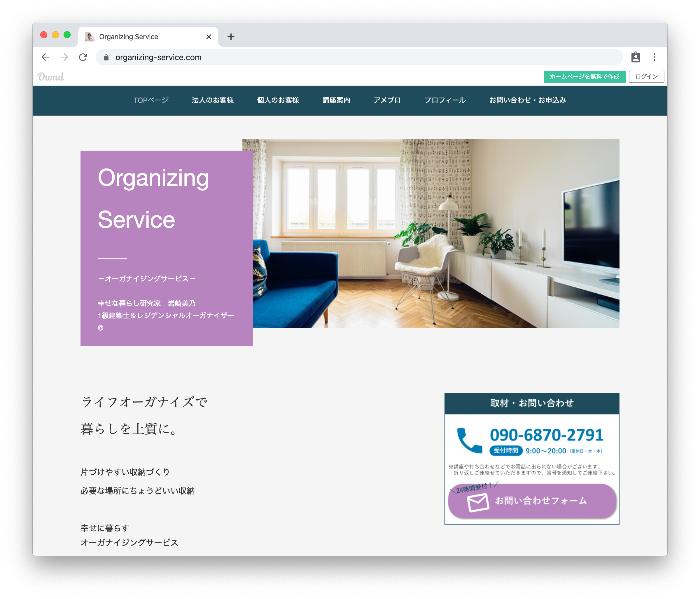Screen dimensions: 700x599
Task: Click the お問い合わせフォーム pink button
Action: tap(531, 501)
